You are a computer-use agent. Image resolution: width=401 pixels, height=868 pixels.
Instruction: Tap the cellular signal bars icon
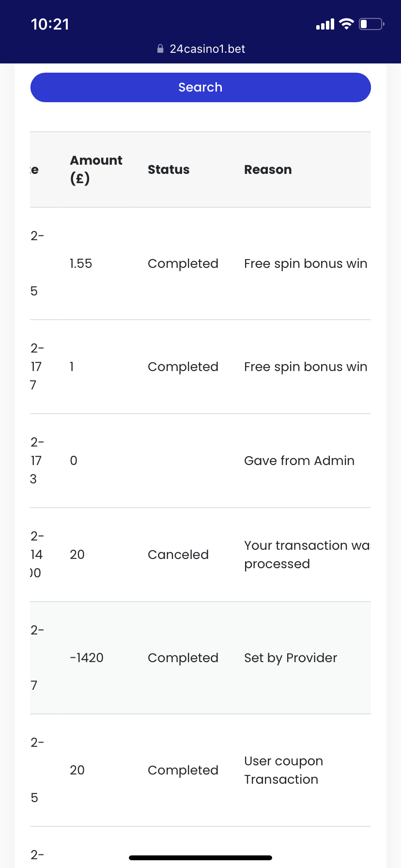tap(325, 24)
